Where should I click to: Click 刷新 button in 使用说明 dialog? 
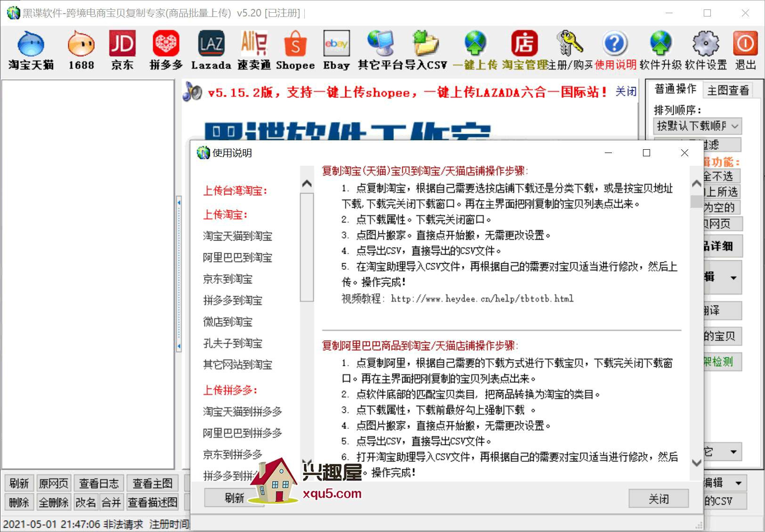point(234,498)
